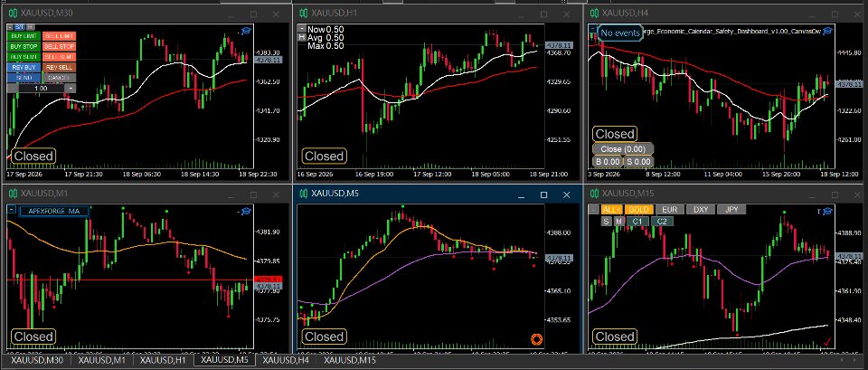Click the Closed label on H4 chart
The image size is (868, 370).
pos(615,134)
